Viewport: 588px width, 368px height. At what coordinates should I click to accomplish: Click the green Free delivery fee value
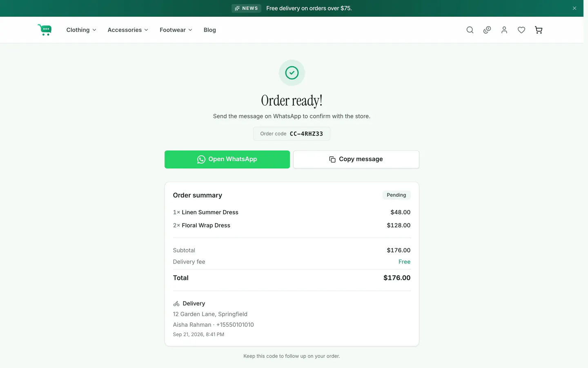coord(404,262)
